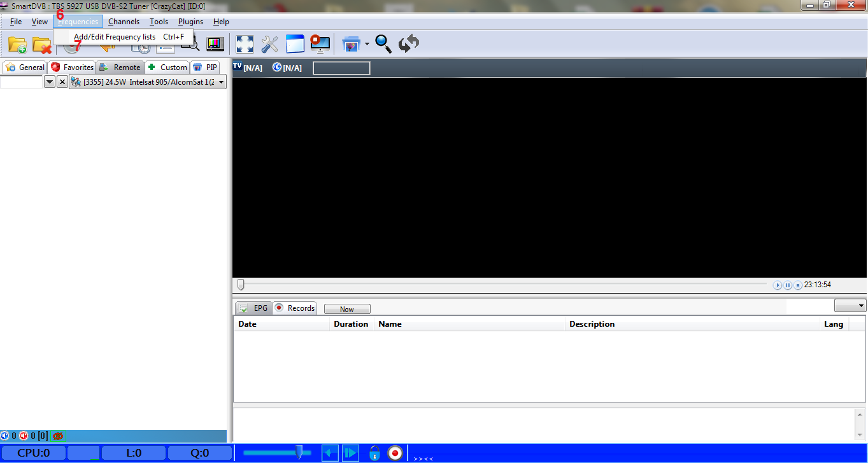This screenshot has width=868, height=463.
Task: Click the Now button
Action: 347,309
